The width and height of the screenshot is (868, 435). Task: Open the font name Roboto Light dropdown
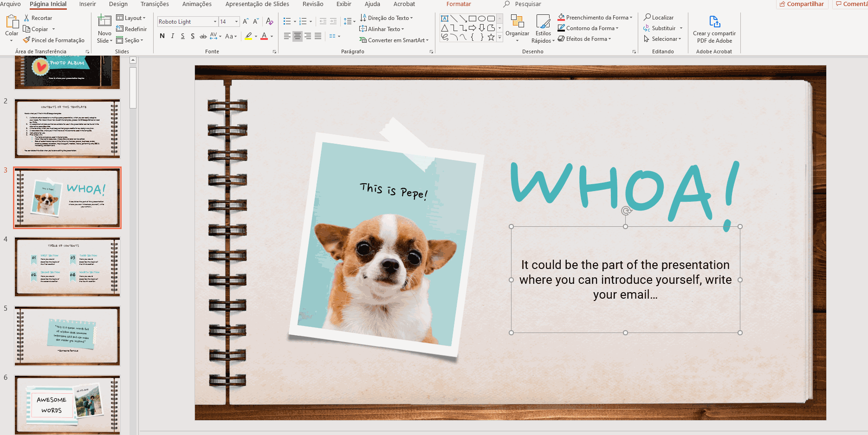(x=215, y=21)
